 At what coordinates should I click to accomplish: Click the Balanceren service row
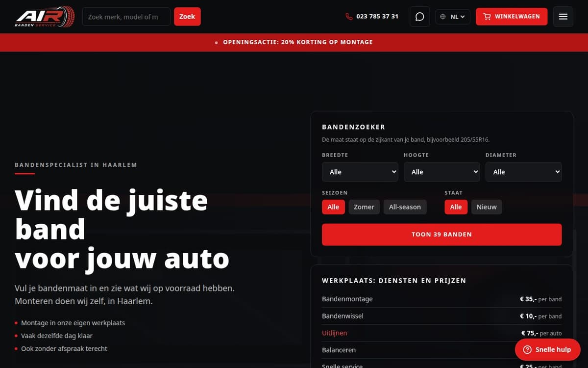click(442, 350)
